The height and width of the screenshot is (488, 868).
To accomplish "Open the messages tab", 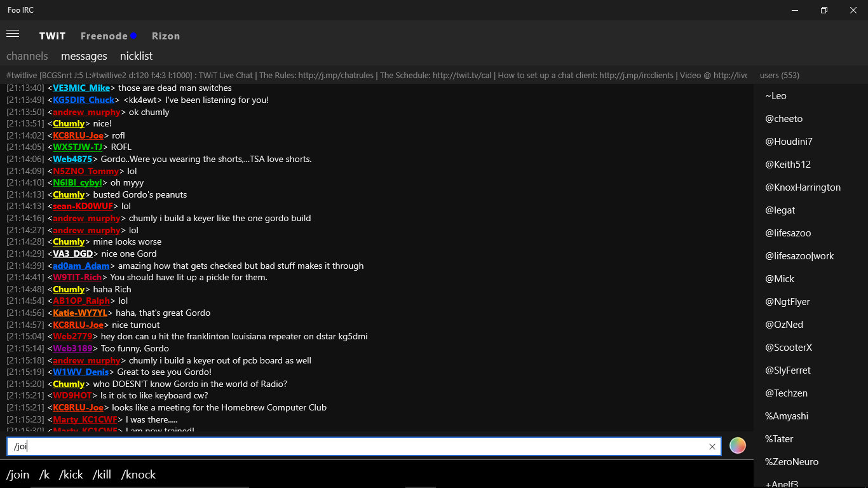I will pyautogui.click(x=84, y=56).
